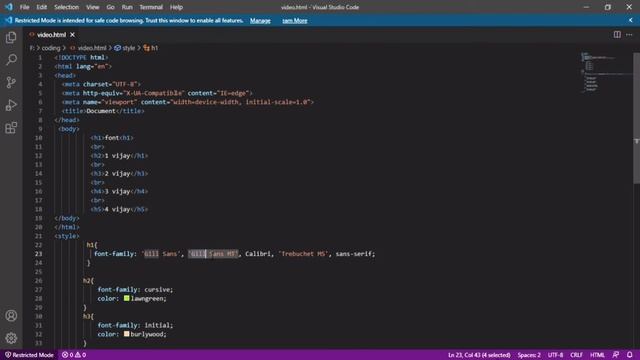Open the Selection menu

pyautogui.click(x=66, y=7)
